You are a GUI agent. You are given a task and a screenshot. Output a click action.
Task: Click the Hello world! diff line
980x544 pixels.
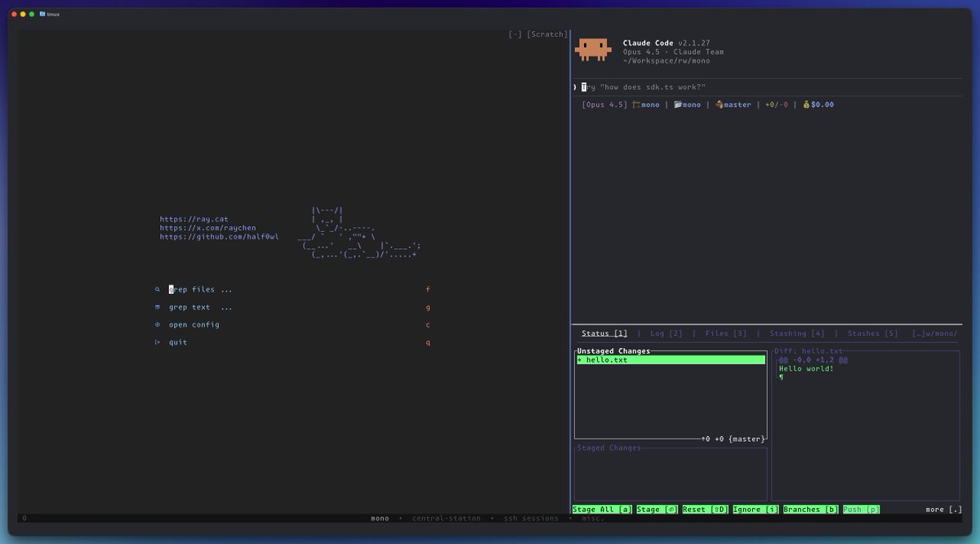(806, 368)
